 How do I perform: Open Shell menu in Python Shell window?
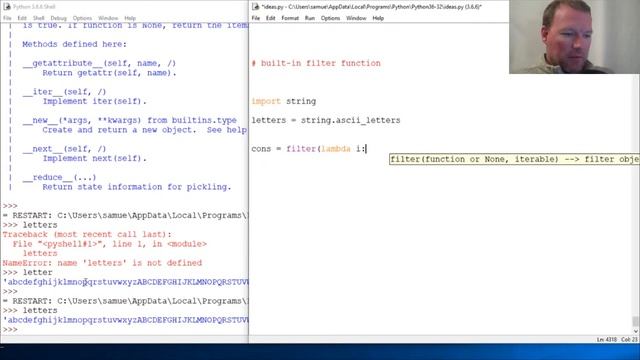point(39,18)
